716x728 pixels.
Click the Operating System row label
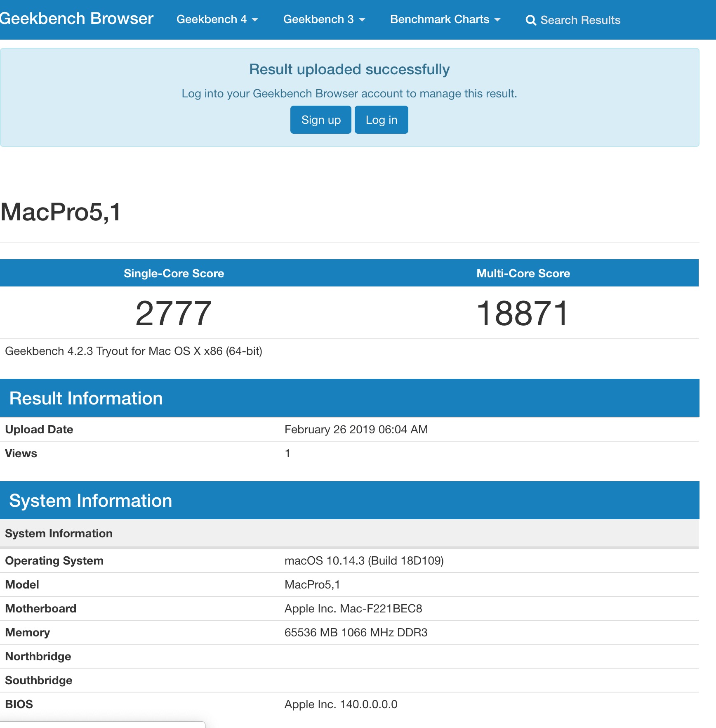[x=54, y=561]
